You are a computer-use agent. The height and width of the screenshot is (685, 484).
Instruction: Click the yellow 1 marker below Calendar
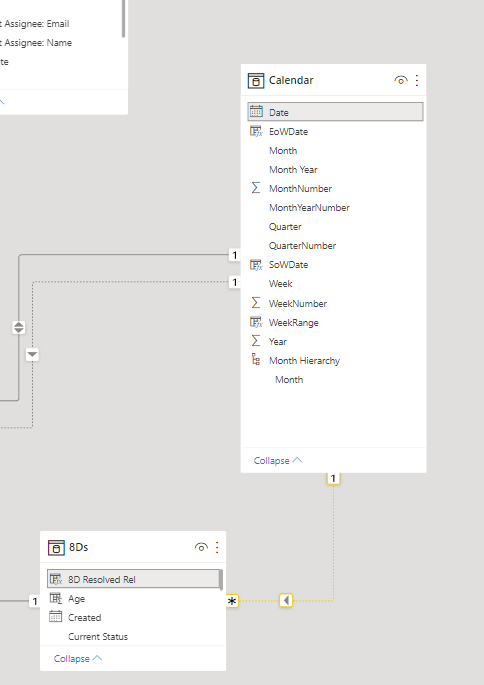(333, 478)
